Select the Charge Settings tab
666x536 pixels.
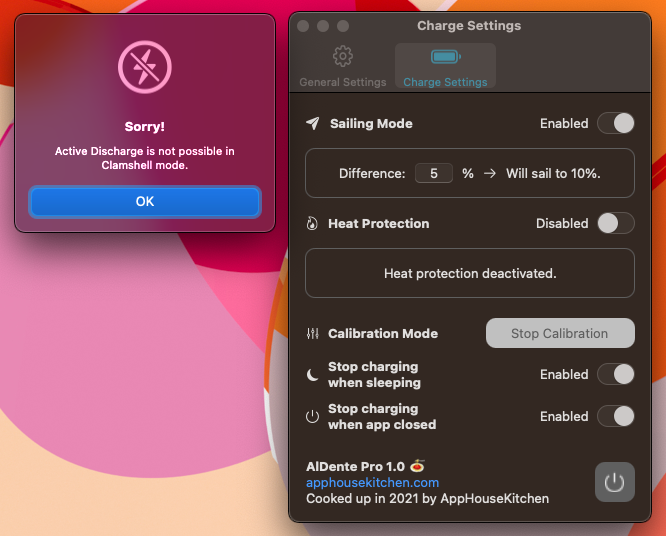[x=445, y=66]
